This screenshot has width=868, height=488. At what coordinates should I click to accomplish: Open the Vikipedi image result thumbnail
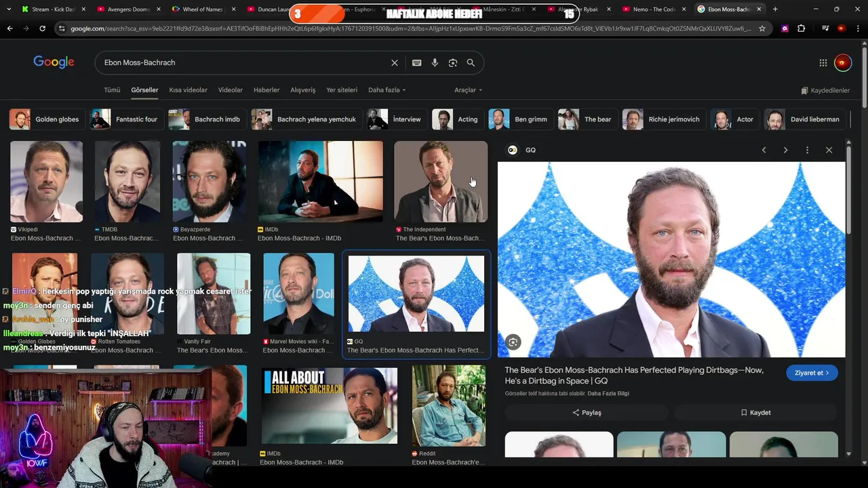(x=46, y=182)
